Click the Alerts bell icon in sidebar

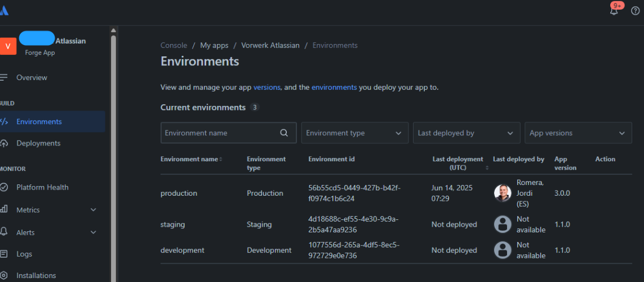[4, 232]
